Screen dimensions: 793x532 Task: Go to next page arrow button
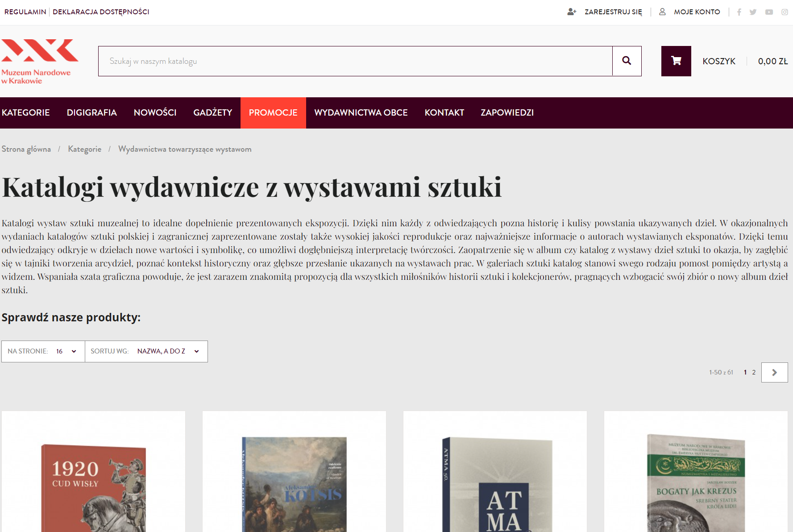[x=774, y=372]
